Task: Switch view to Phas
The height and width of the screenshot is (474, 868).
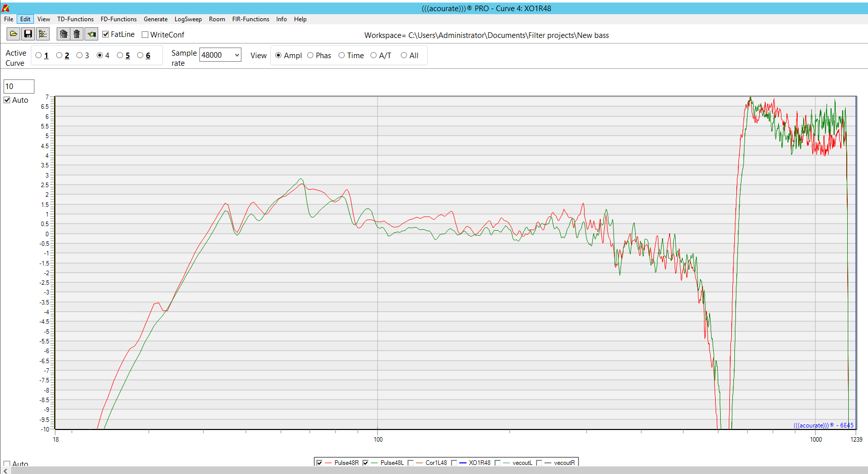Action: pos(310,56)
